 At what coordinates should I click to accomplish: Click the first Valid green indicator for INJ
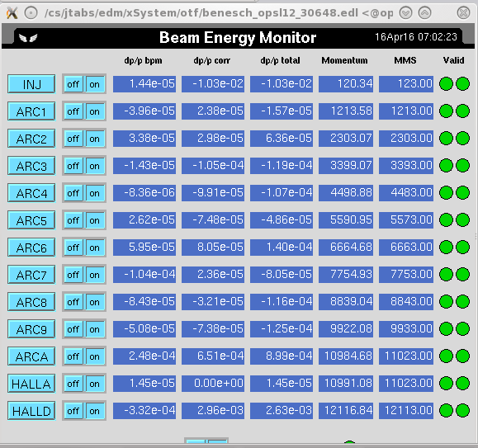coord(446,84)
